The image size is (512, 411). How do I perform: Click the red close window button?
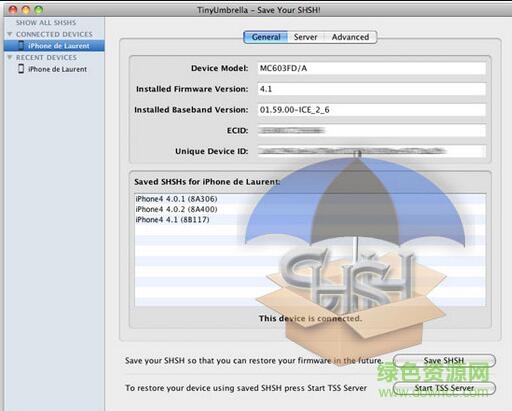click(13, 10)
